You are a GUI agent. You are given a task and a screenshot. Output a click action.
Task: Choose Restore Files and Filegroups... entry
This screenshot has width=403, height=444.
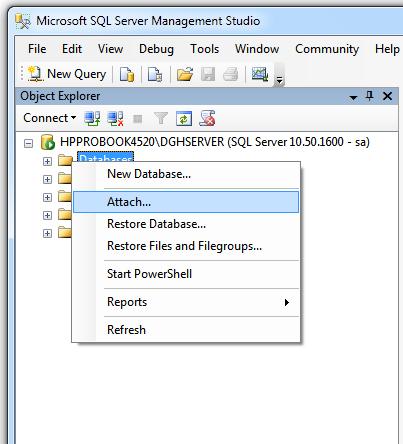[x=186, y=246]
